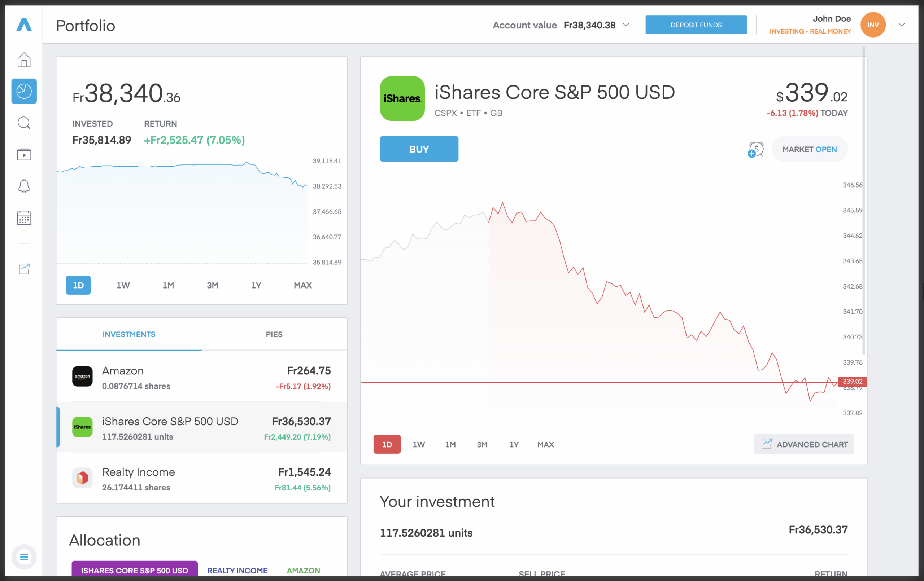
Task: Select the Portfolio pie chart icon in sidebar
Action: pyautogui.click(x=24, y=91)
